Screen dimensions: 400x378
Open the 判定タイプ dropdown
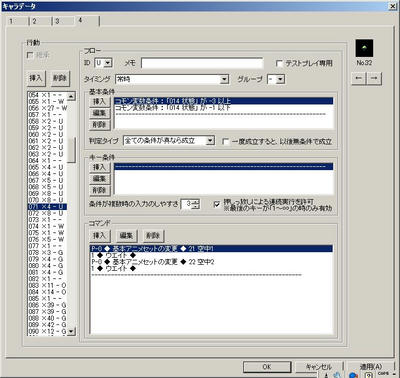point(210,141)
